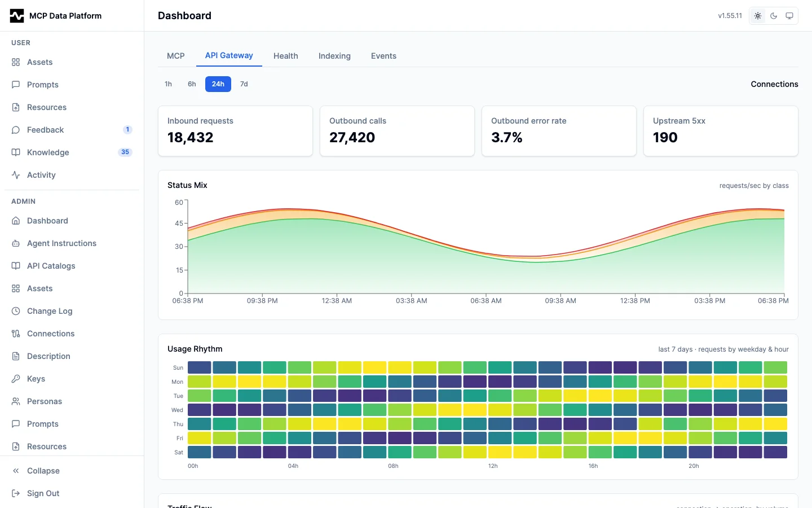Click the 'requests/sec by class' caption
812x508 pixels.
754,186
